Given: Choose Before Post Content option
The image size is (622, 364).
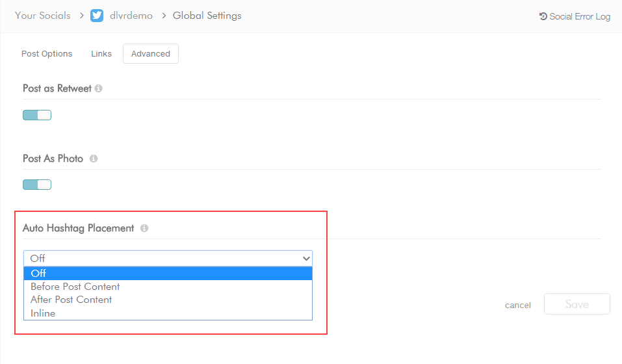Looking at the screenshot, I should coord(75,287).
